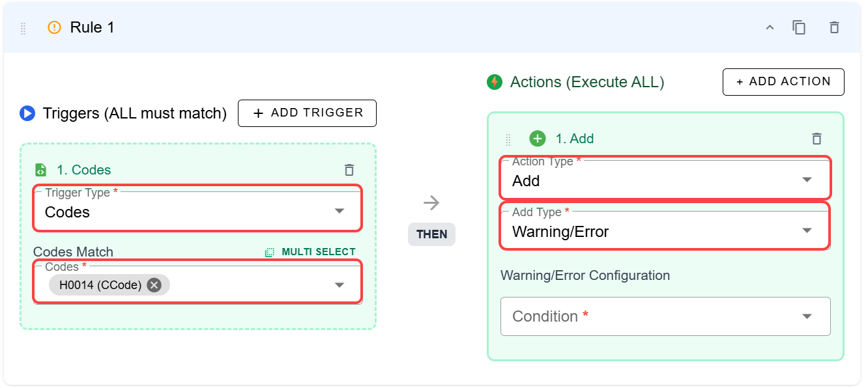Image resolution: width=868 pixels, height=388 pixels.
Task: Delete the Add action via trash icon
Action: [x=817, y=139]
